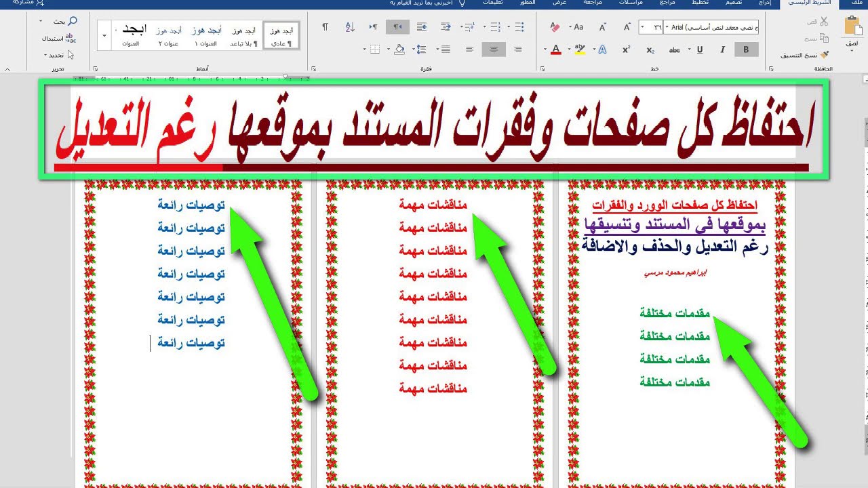868x488 pixels.
Task: Select the Format Painter (نسخ التنسيق) brush
Action: point(825,55)
